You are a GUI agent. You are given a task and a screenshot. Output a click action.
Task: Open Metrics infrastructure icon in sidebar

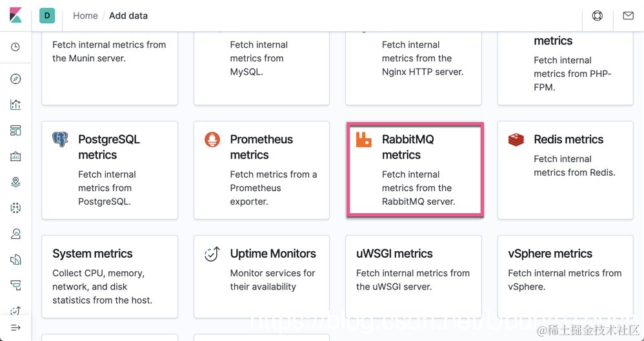pyautogui.click(x=15, y=234)
